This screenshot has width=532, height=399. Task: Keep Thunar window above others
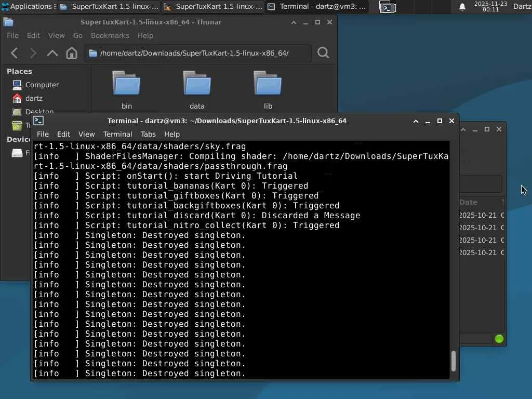[x=294, y=22]
